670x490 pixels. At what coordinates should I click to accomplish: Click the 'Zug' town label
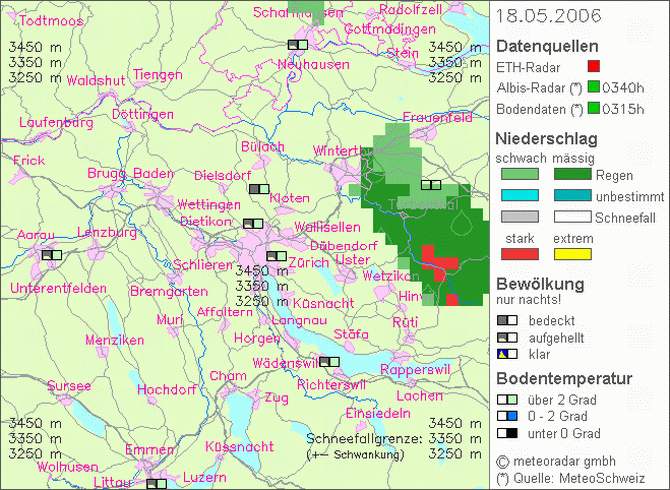pyautogui.click(x=276, y=398)
